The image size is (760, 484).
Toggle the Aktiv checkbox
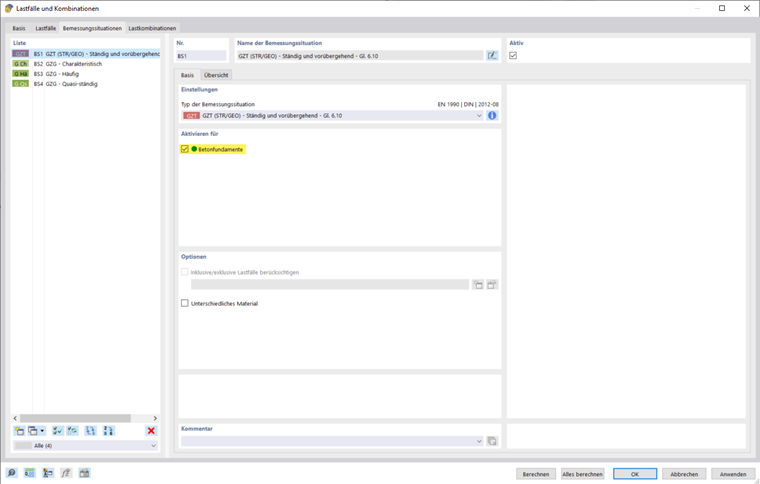pos(513,56)
